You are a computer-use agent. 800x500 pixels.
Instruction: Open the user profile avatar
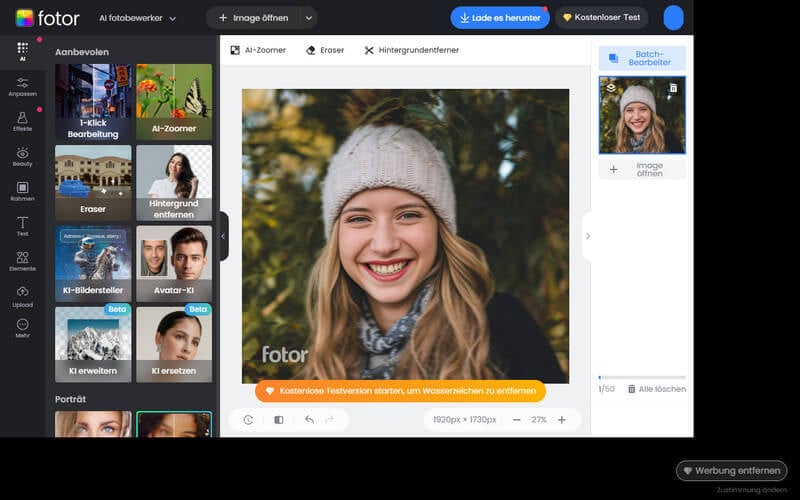pos(673,18)
